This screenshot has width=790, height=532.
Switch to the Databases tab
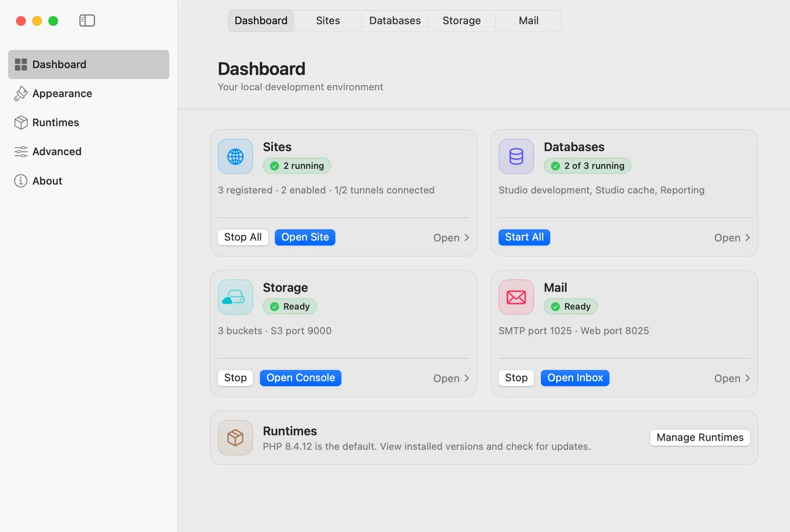395,21
